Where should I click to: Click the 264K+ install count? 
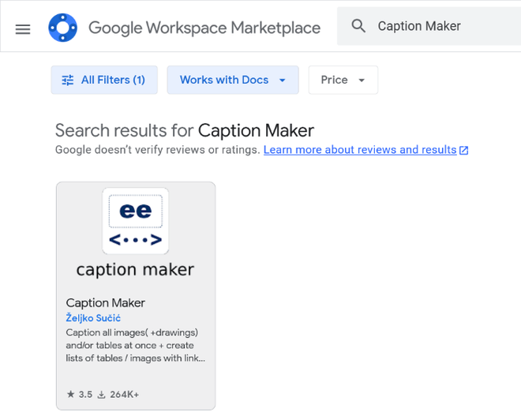point(124,394)
